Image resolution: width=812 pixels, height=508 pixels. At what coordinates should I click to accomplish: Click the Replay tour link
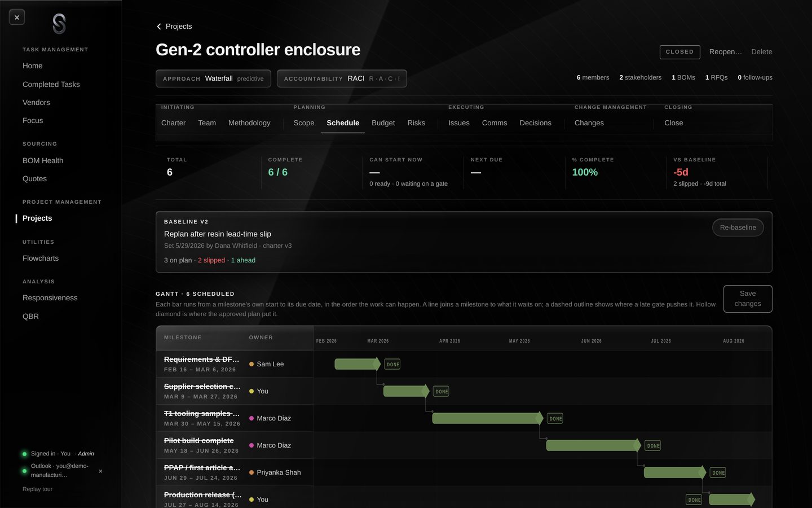coord(37,489)
